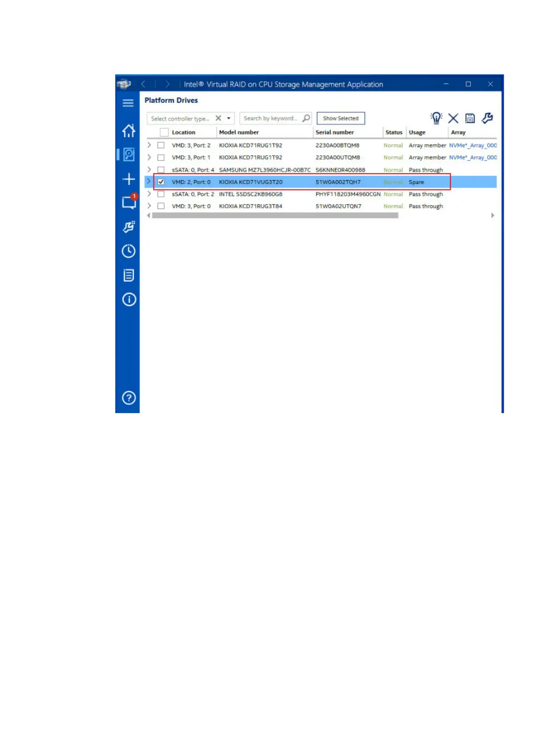The width and height of the screenshot is (557, 756).
Task: Click the X remove icon in toolbar
Action: click(453, 118)
